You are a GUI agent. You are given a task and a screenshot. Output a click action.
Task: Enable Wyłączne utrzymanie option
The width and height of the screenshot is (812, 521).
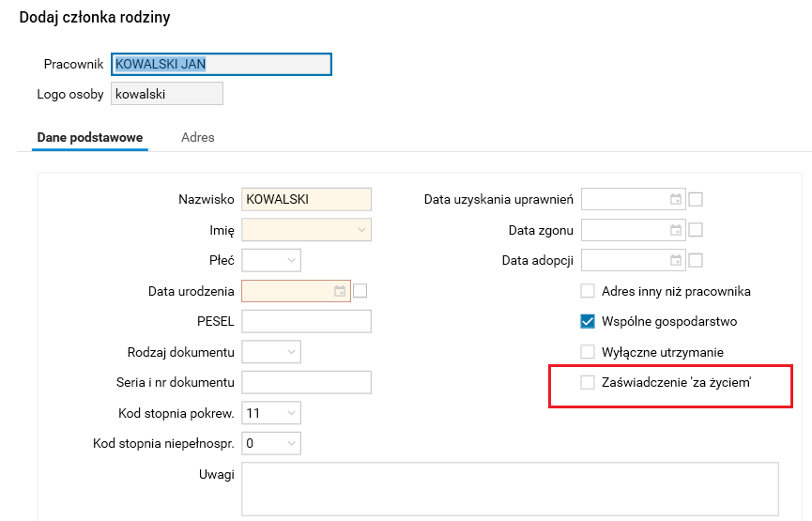coord(588,352)
